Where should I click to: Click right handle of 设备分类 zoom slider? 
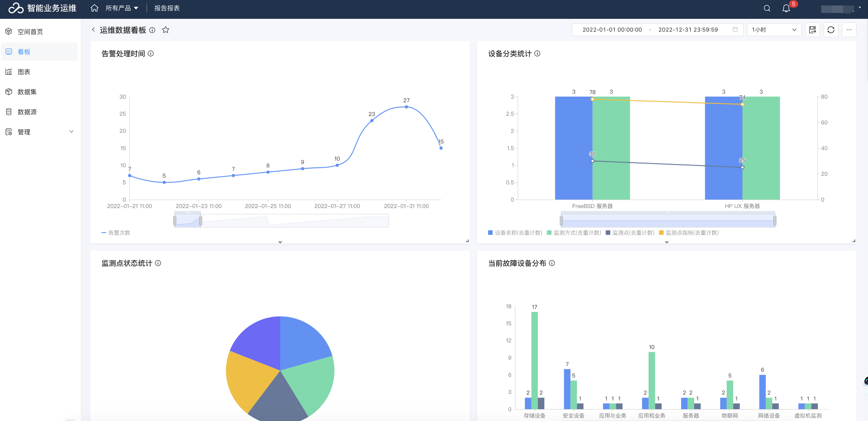[775, 221]
